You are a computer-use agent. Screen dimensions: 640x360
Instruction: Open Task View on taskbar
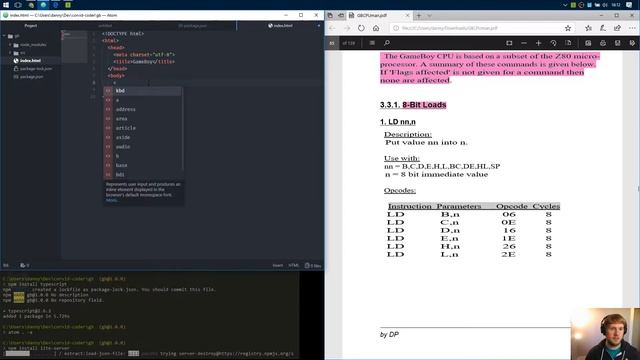click(x=18, y=5)
